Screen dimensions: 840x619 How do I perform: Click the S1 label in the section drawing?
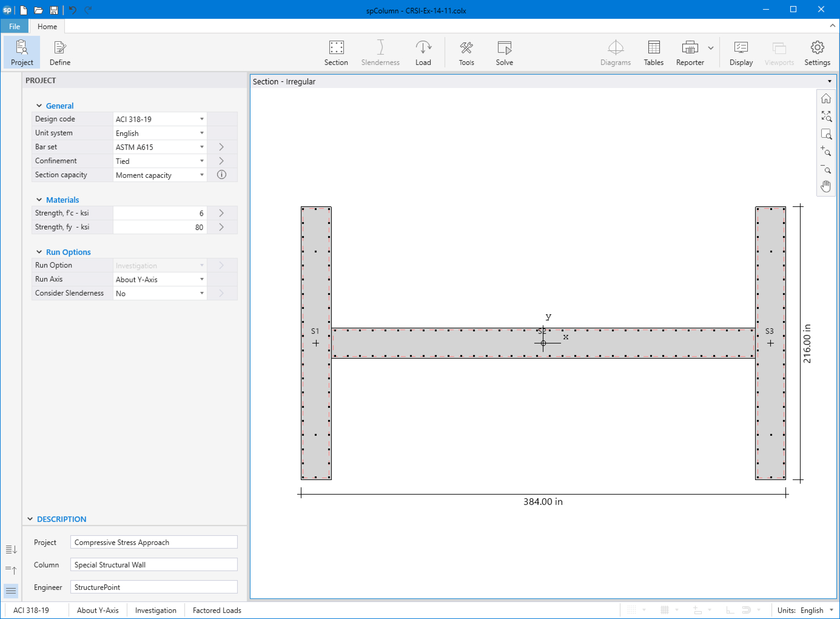pos(315,331)
